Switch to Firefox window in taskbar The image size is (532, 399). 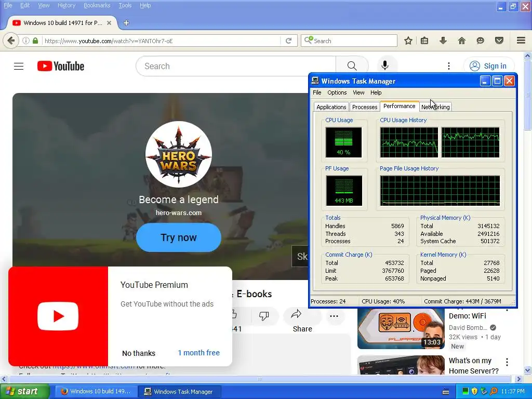pos(96,391)
